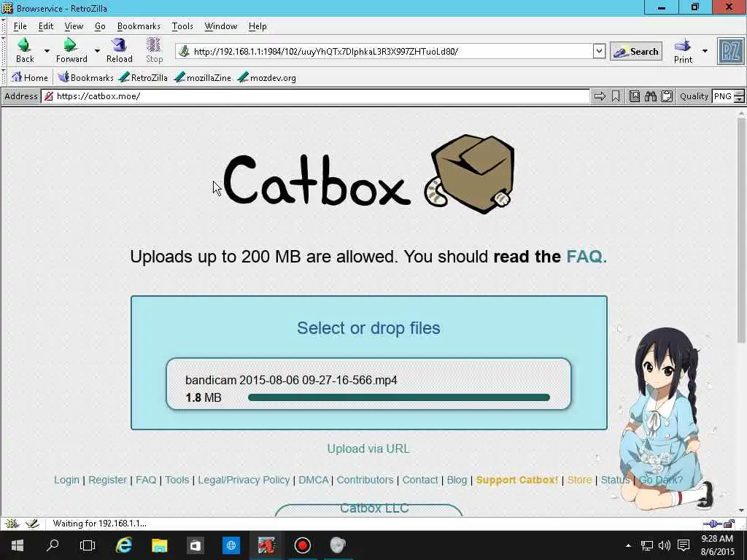Screen dimensions: 747x560
Task: Click the Home bookmark toolbar item
Action: (29, 77)
